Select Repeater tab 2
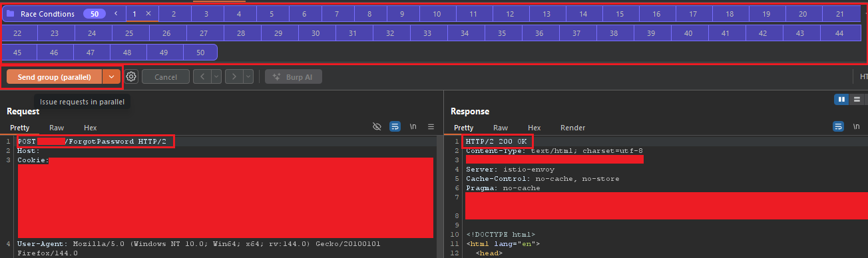The image size is (868, 258). pos(174,14)
